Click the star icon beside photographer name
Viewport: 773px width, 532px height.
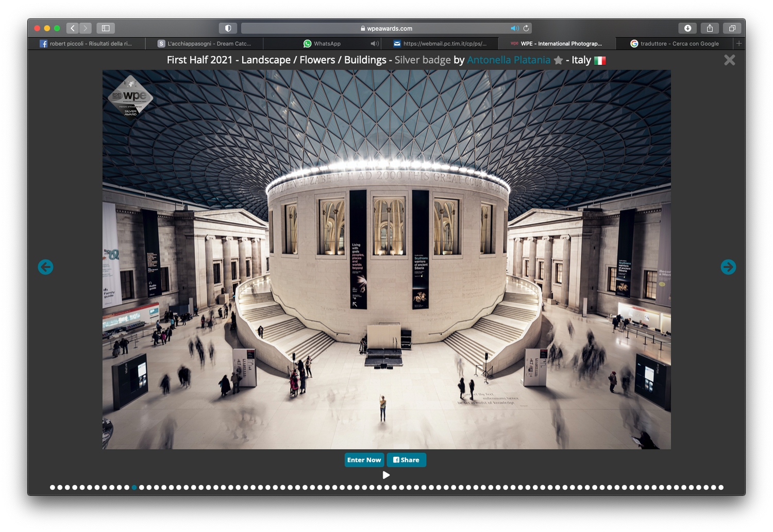click(558, 60)
